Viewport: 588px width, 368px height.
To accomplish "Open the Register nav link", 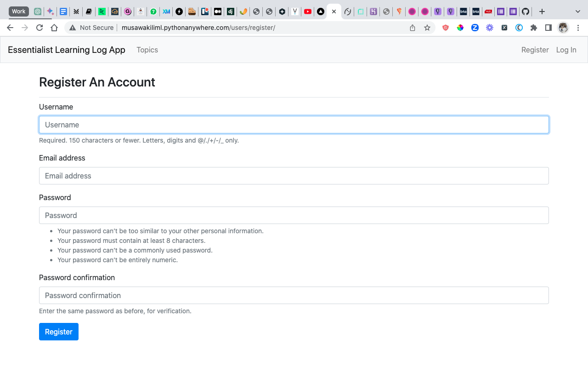I will pyautogui.click(x=535, y=50).
